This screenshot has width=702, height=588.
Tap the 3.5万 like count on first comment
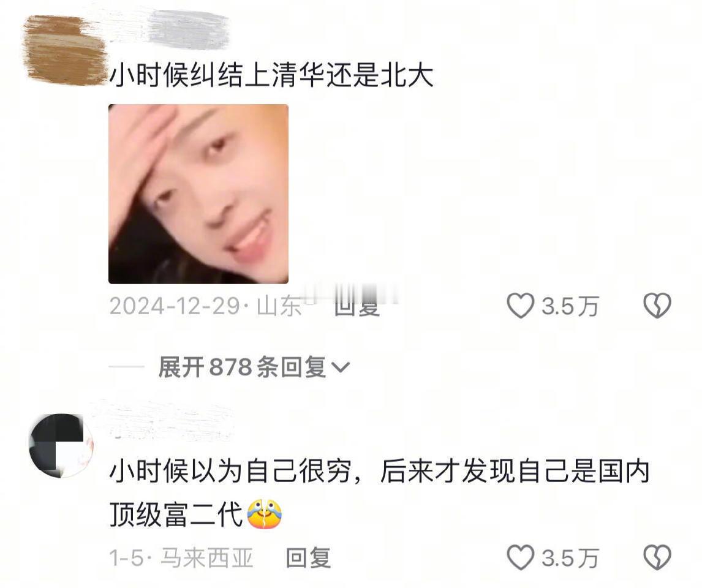coord(570,306)
